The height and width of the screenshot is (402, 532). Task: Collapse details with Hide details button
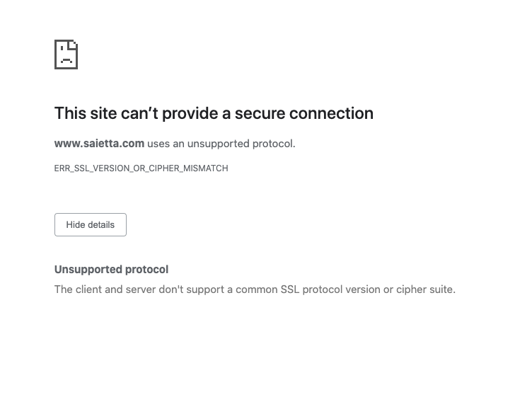91,225
